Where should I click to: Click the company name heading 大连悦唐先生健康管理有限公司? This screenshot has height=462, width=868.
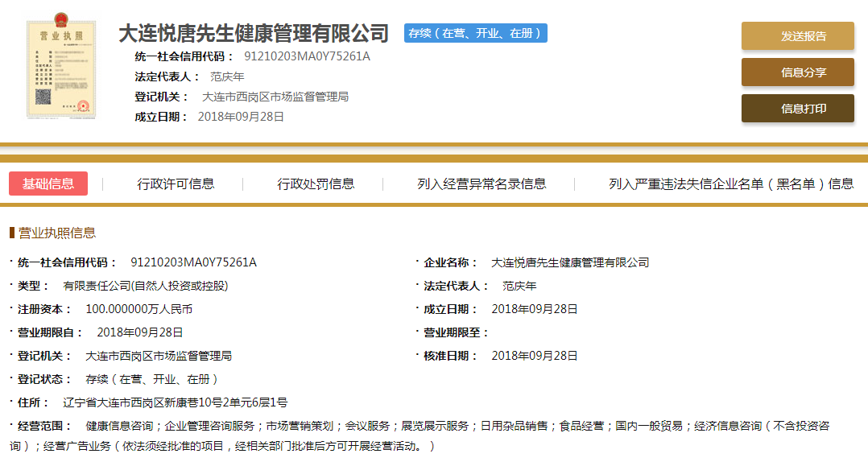254,34
